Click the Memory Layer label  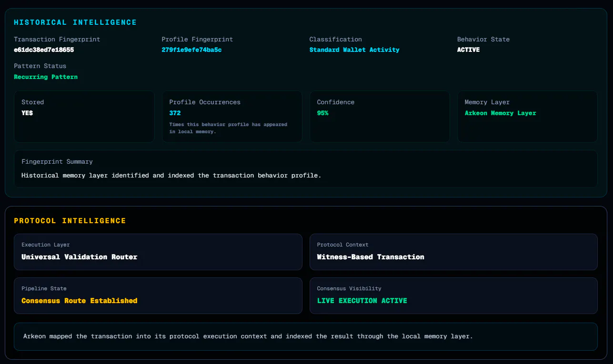pos(487,102)
